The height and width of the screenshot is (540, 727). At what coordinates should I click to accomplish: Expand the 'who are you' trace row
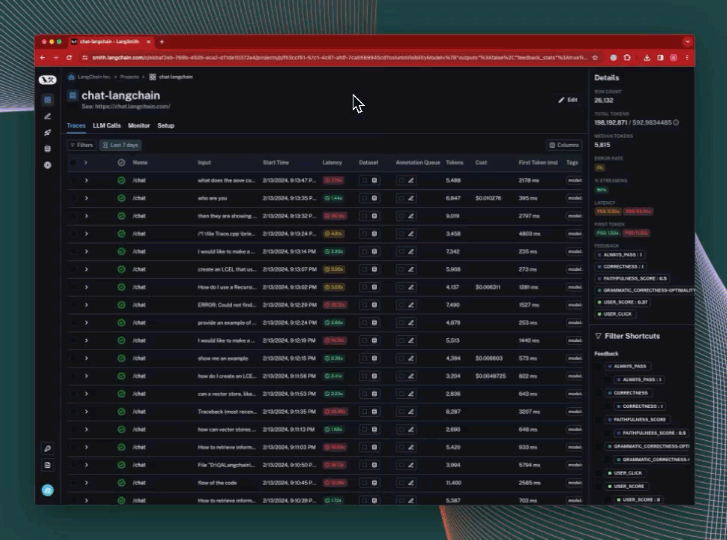(x=86, y=198)
